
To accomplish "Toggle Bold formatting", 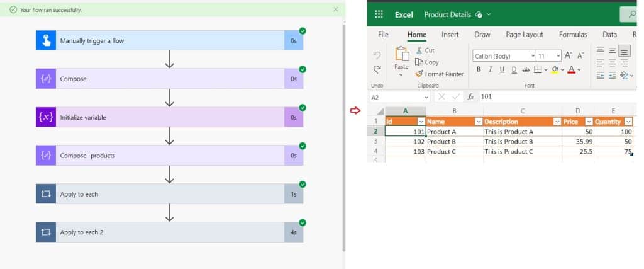I will coord(479,69).
